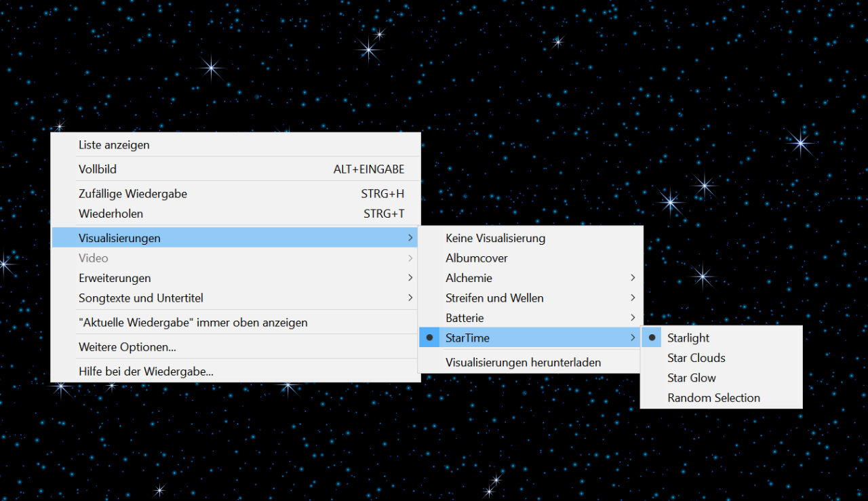Click 'Visualisierungen herunterladen' entry

[530, 362]
